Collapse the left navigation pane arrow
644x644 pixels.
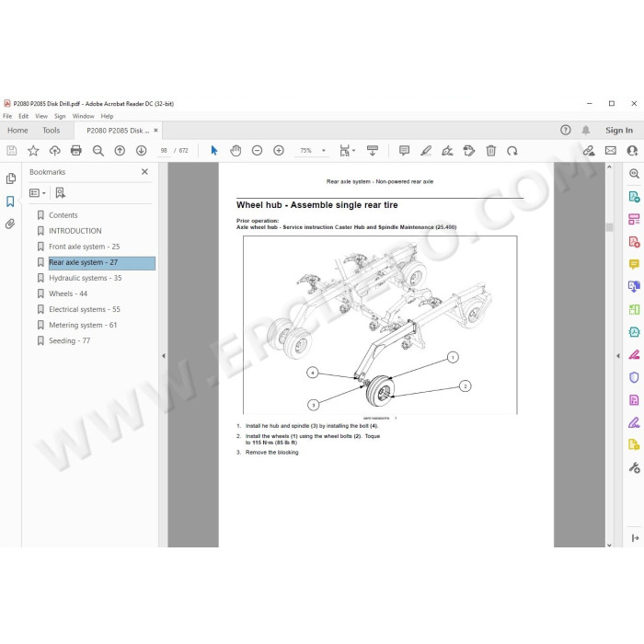click(x=164, y=356)
